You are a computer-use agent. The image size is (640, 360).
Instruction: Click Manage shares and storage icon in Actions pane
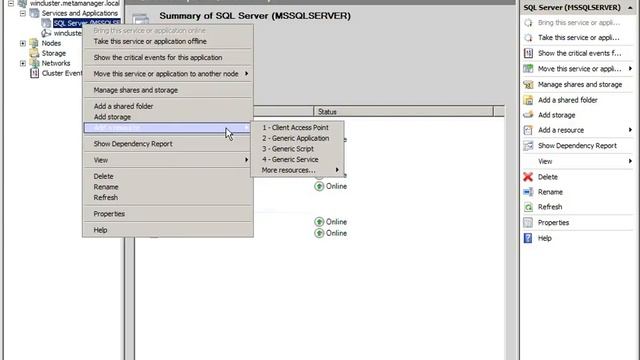(x=528, y=84)
